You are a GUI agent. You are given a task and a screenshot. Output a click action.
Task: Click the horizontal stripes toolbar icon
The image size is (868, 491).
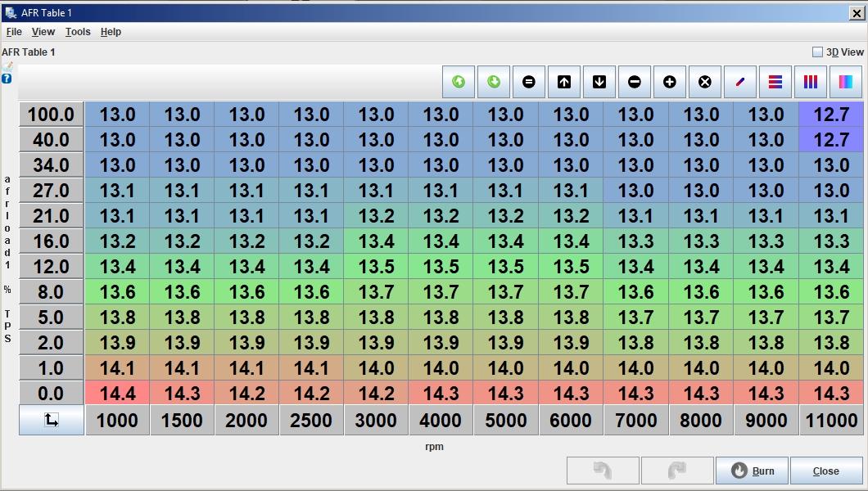pos(775,82)
